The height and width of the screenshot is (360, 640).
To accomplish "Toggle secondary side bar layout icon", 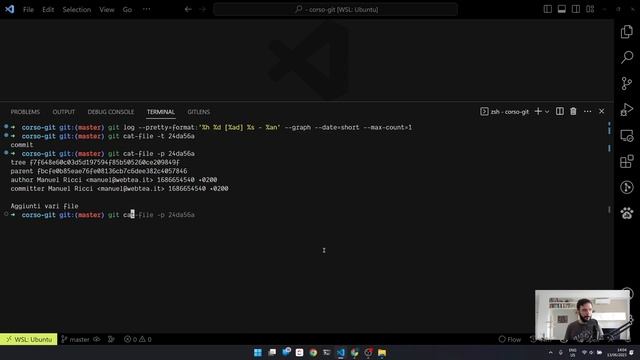I will pyautogui.click(x=576, y=9).
